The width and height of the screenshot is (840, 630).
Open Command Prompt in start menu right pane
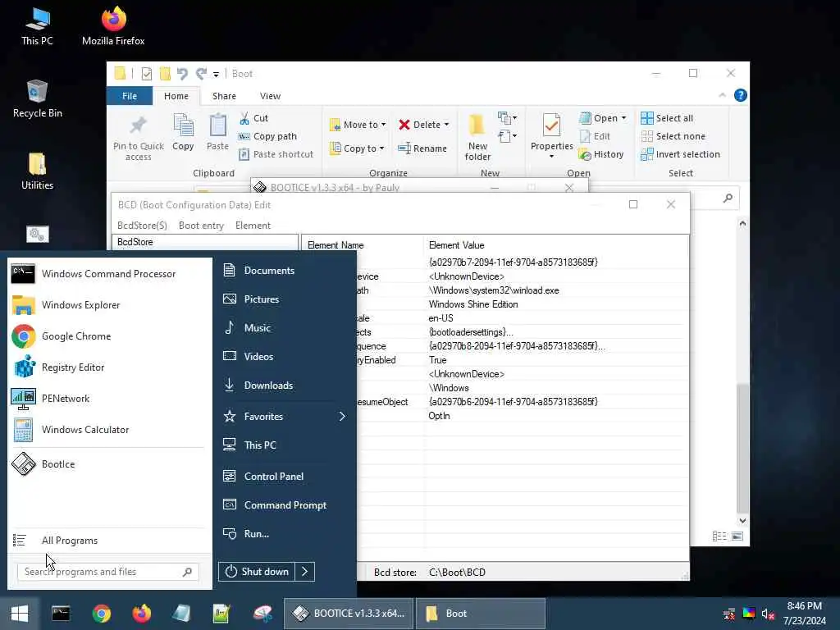click(285, 505)
